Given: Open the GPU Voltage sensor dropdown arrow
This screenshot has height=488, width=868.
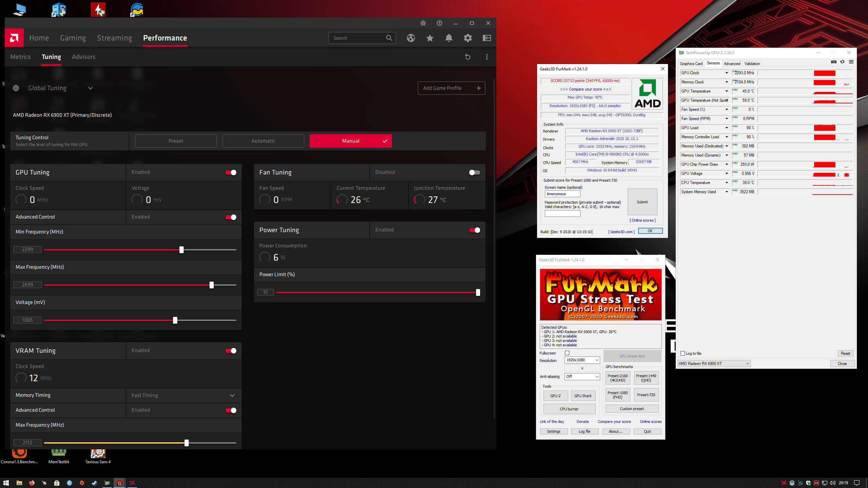Looking at the screenshot, I should (x=727, y=174).
